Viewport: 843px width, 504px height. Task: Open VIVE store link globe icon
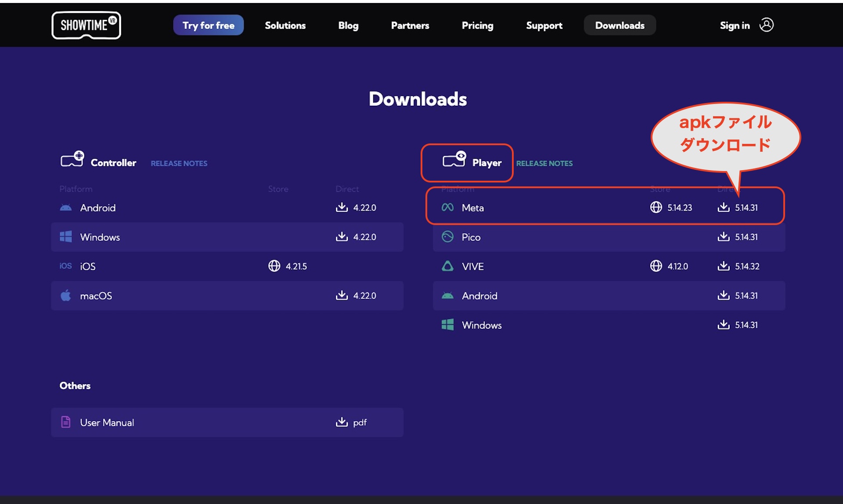[x=656, y=266]
